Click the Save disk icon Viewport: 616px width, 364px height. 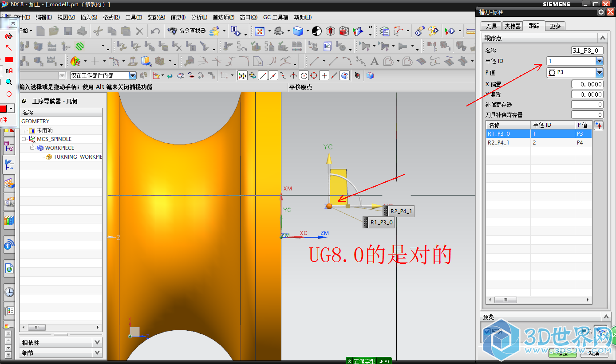68,31
